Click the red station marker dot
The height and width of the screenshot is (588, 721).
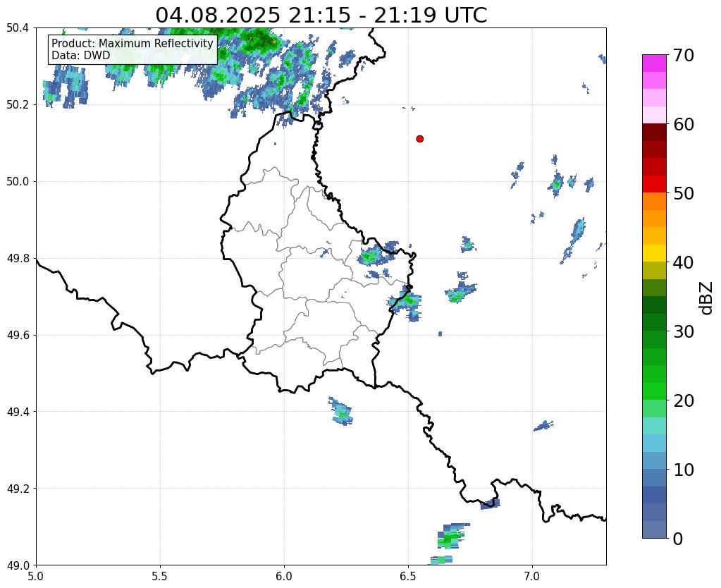420,138
